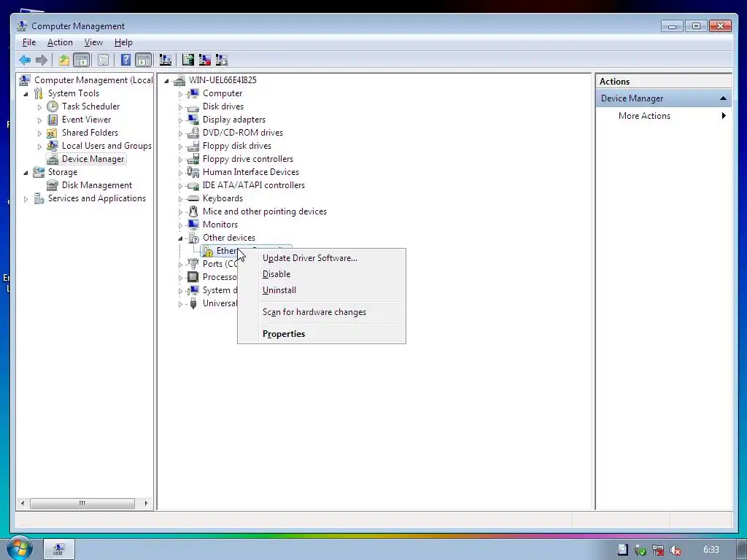Open Help via the blue question mark icon

(x=125, y=60)
